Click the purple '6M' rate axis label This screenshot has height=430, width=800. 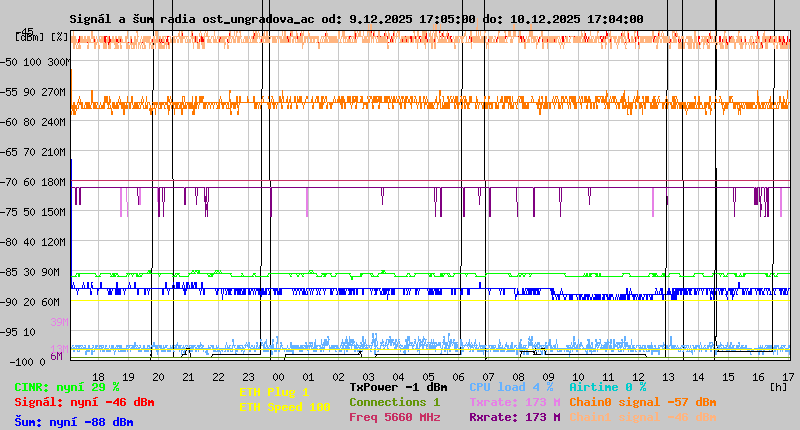[56, 356]
